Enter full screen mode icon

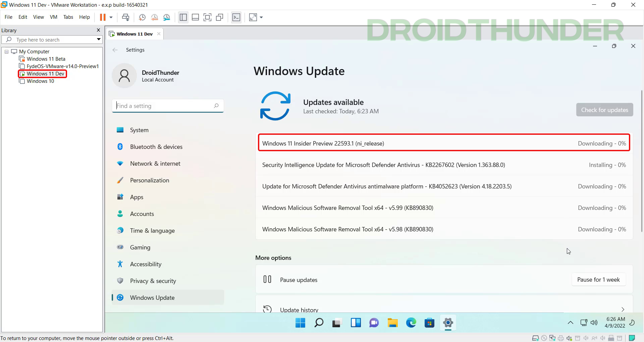[x=207, y=17]
